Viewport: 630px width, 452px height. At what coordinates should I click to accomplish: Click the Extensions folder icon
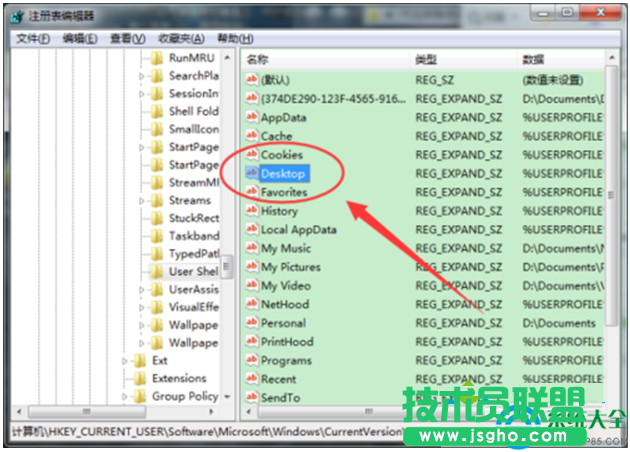(140, 378)
